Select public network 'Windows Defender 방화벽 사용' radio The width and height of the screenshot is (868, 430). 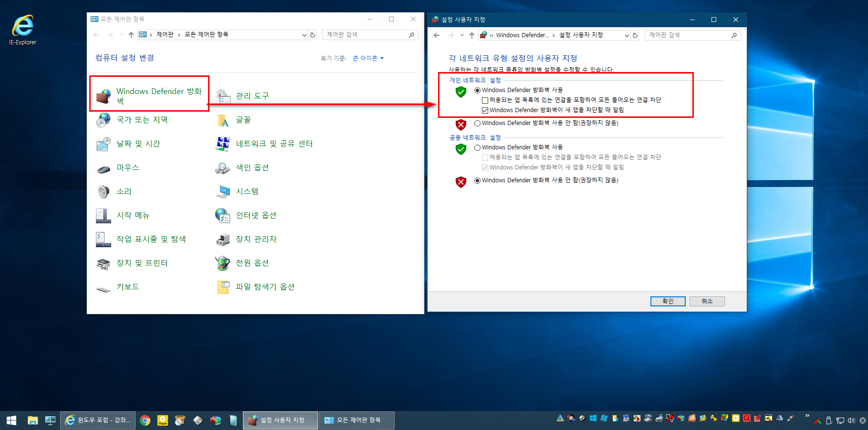477,147
